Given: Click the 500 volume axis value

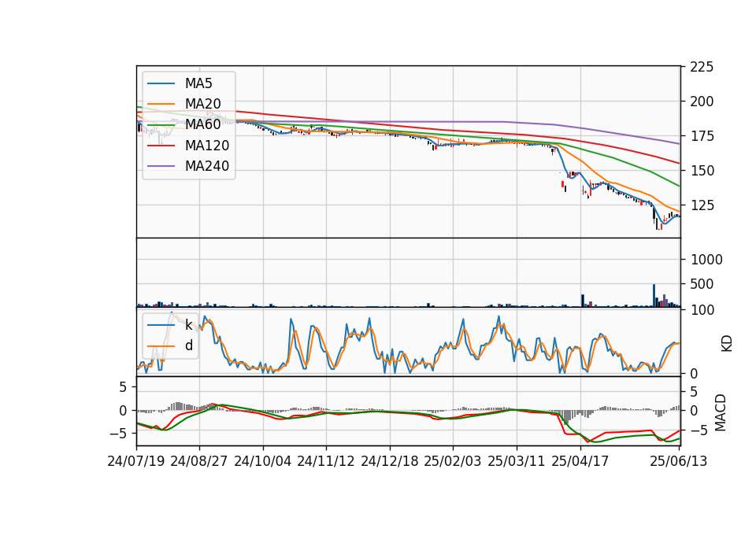Looking at the screenshot, I should [x=702, y=284].
